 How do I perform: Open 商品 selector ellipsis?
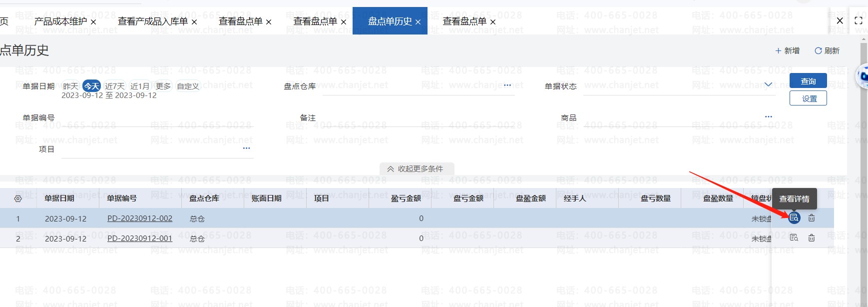(x=769, y=116)
